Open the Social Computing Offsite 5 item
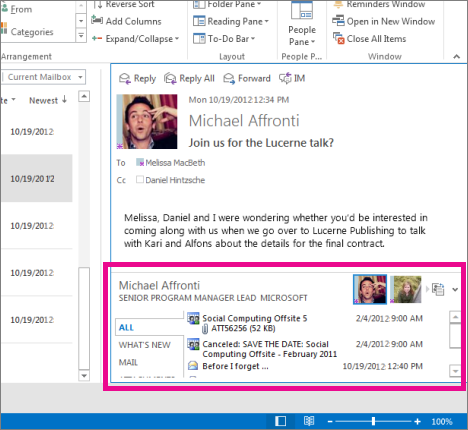Image resolution: width=468 pixels, height=430 pixels. coord(255,318)
